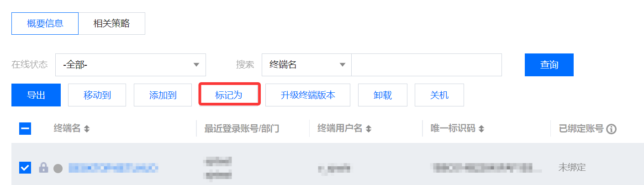
Task: Switch to the 相关策略 tab
Action: 111,24
